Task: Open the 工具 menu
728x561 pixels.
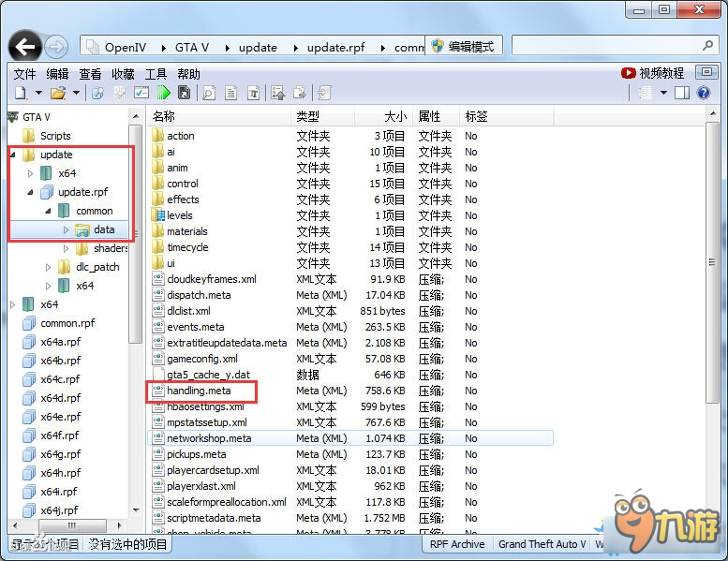Action: [x=156, y=74]
